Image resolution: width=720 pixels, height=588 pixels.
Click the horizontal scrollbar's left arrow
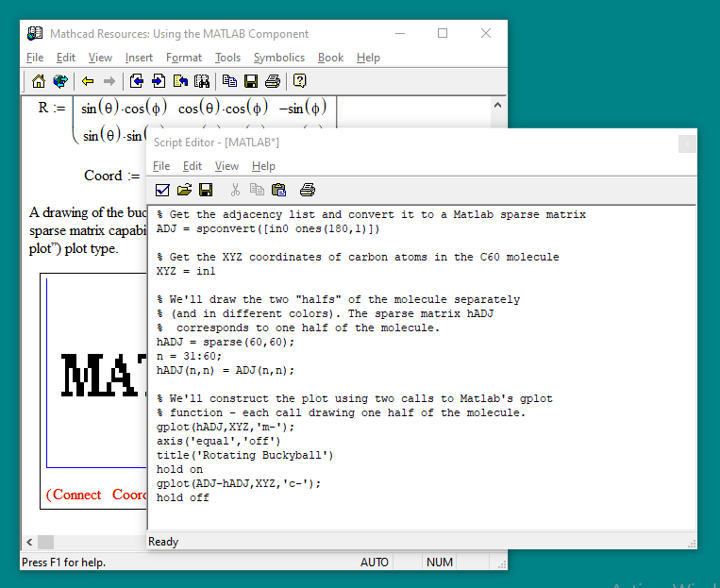pyautogui.click(x=29, y=542)
